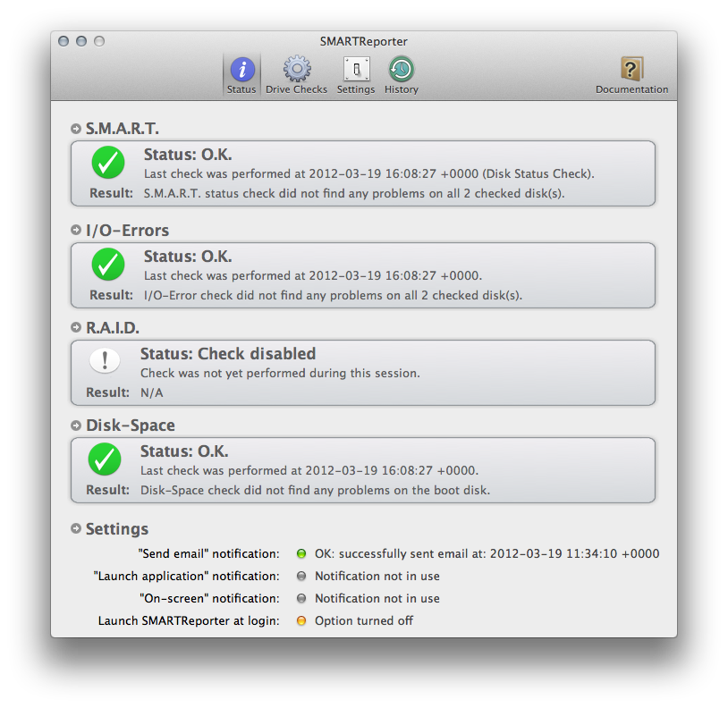The image size is (728, 708).
Task: Open the Documentation help book icon
Action: pyautogui.click(x=632, y=69)
